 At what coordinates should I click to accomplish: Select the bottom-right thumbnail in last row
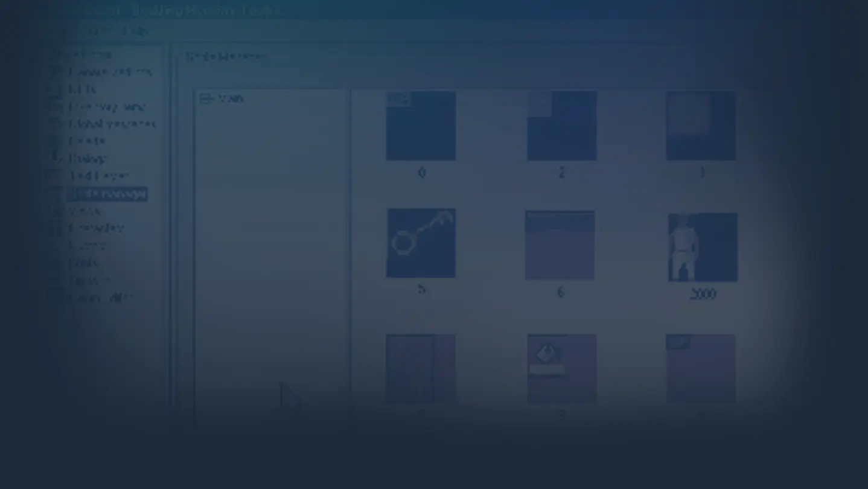point(701,368)
